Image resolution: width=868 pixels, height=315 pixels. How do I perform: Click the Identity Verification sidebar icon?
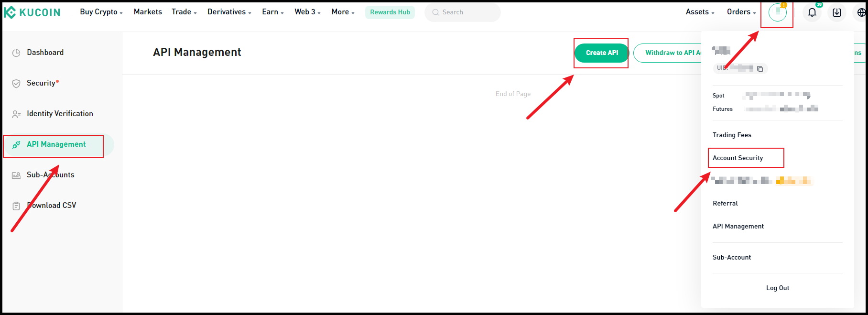(16, 114)
